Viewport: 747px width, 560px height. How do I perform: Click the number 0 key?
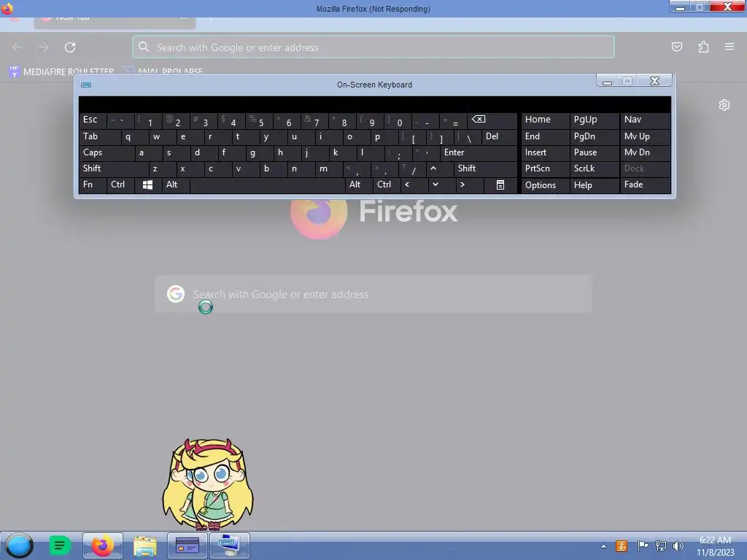pyautogui.click(x=398, y=120)
